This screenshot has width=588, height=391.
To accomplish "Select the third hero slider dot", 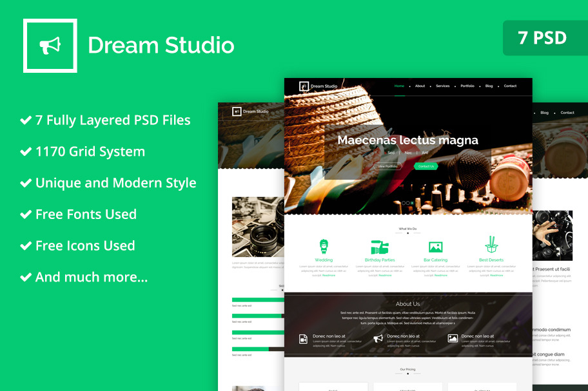I will [413, 203].
